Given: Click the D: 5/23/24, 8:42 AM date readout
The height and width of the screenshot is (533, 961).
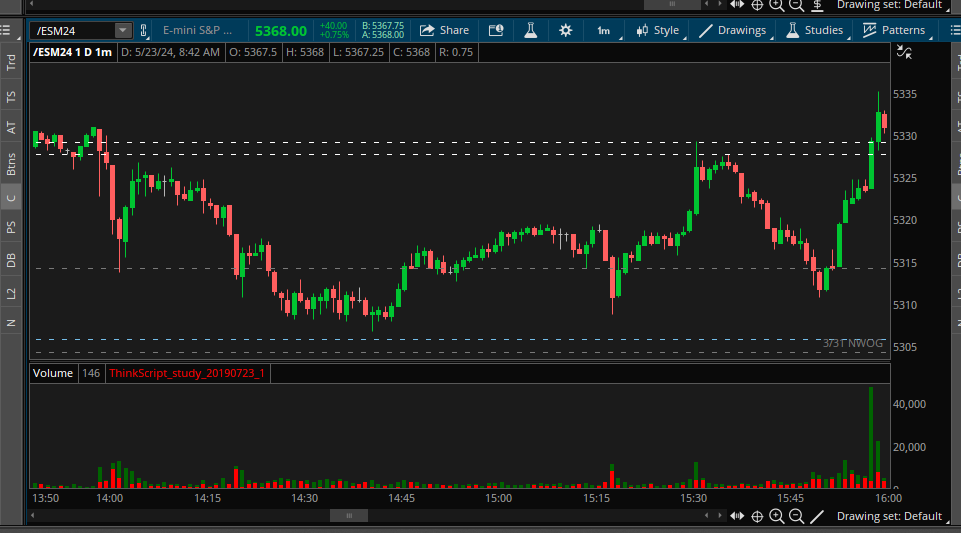Looking at the screenshot, I should pos(170,52).
